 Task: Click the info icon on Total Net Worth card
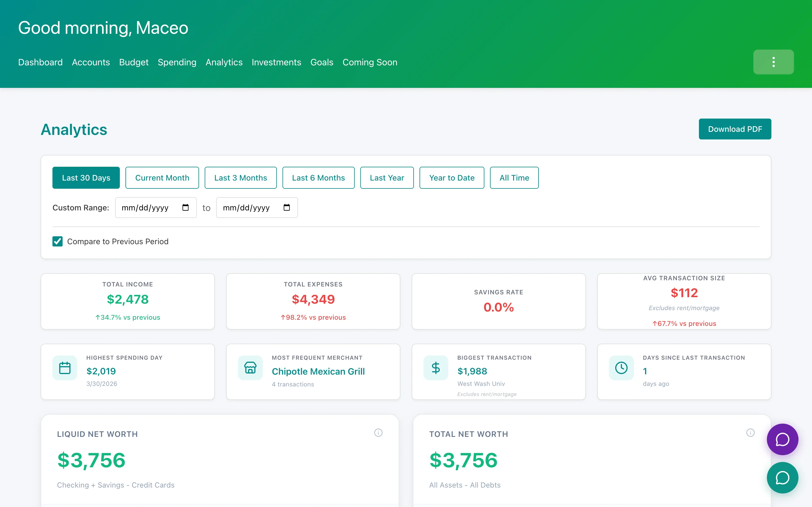pyautogui.click(x=750, y=433)
